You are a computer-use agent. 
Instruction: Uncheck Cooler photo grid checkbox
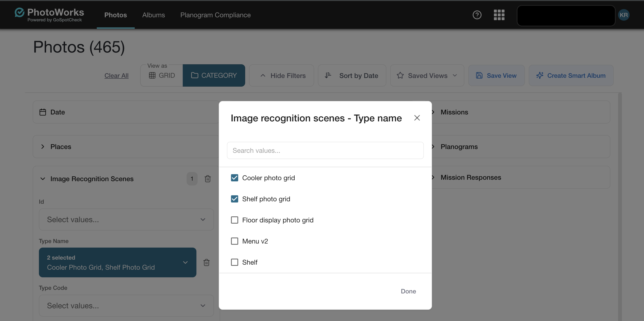pyautogui.click(x=234, y=178)
